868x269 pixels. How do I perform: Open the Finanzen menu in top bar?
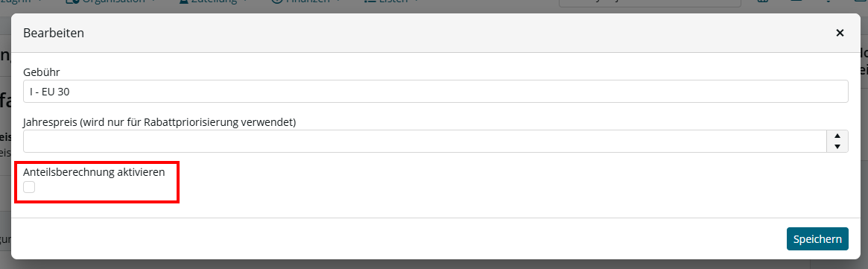click(308, 2)
